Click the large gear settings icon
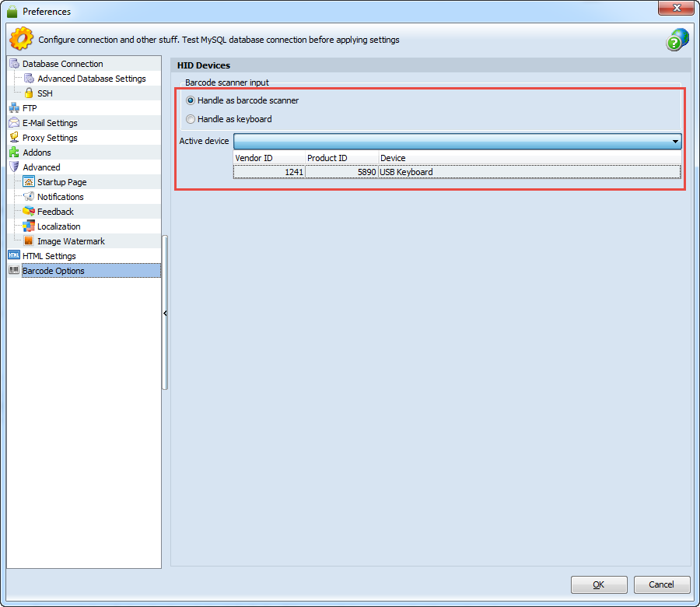The height and width of the screenshot is (607, 700). coord(21,39)
